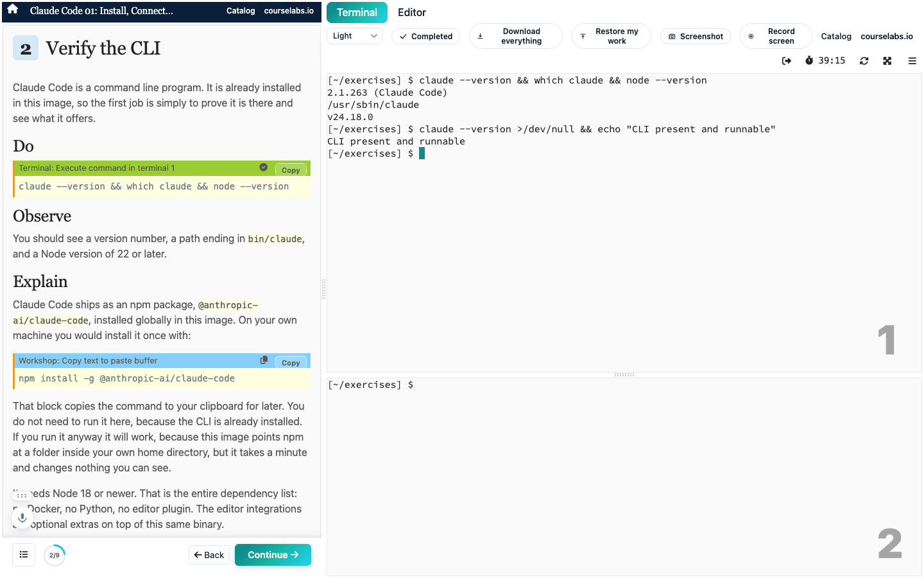
Task: Click the timer text 39:15
Action: point(832,60)
